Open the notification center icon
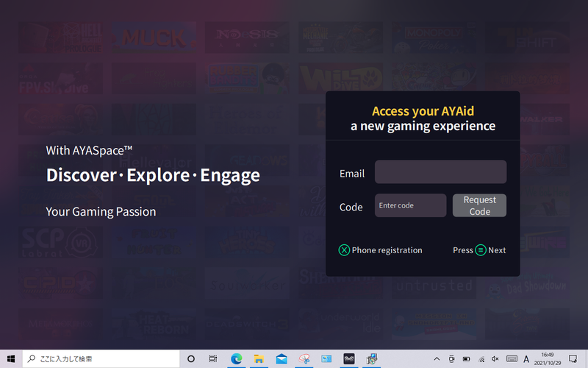 pos(573,359)
